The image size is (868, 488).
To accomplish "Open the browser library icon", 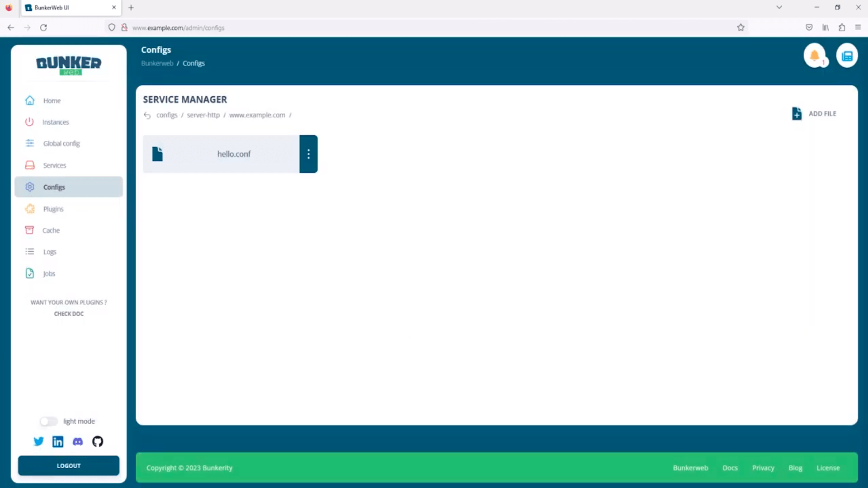I will point(826,28).
